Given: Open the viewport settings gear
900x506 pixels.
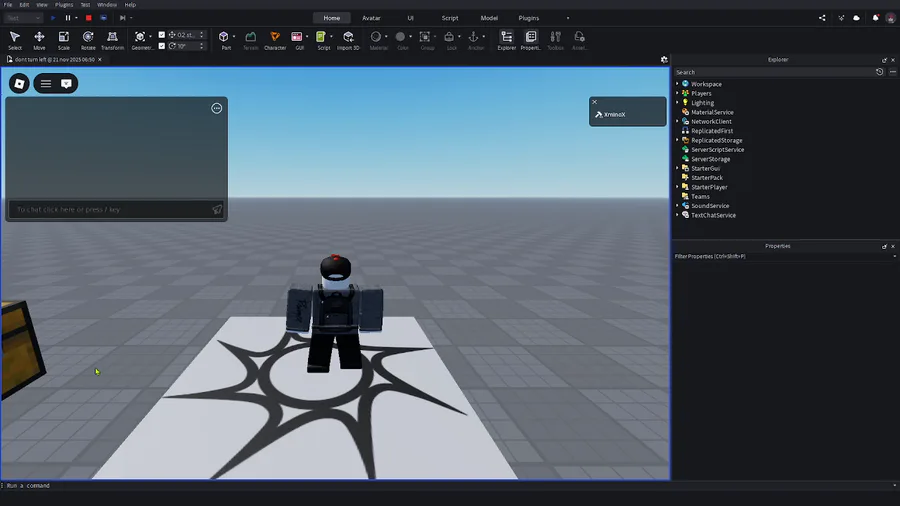Looking at the screenshot, I should click(x=664, y=60).
